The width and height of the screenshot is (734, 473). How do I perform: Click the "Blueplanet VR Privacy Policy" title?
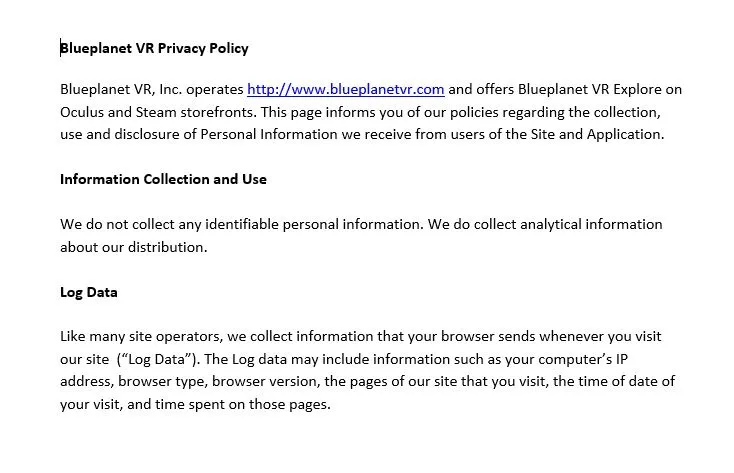[x=155, y=48]
